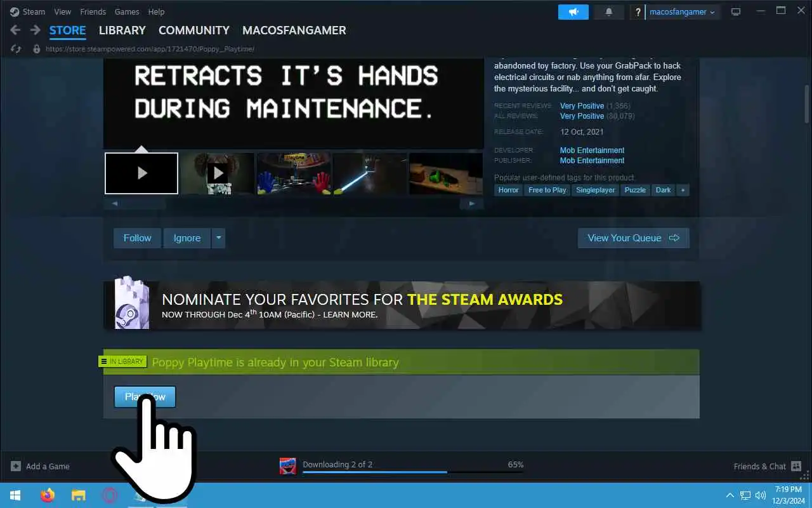
Task: Open the macosfangamer account dropdown
Action: coord(683,12)
